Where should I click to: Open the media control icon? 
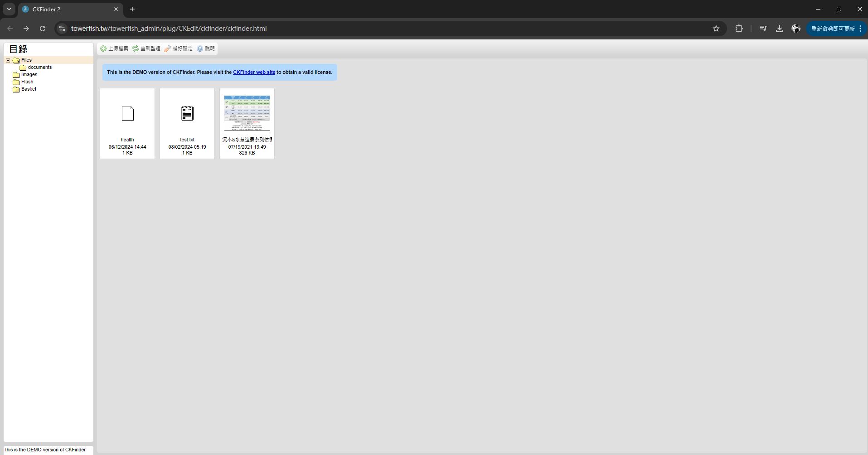pyautogui.click(x=763, y=29)
